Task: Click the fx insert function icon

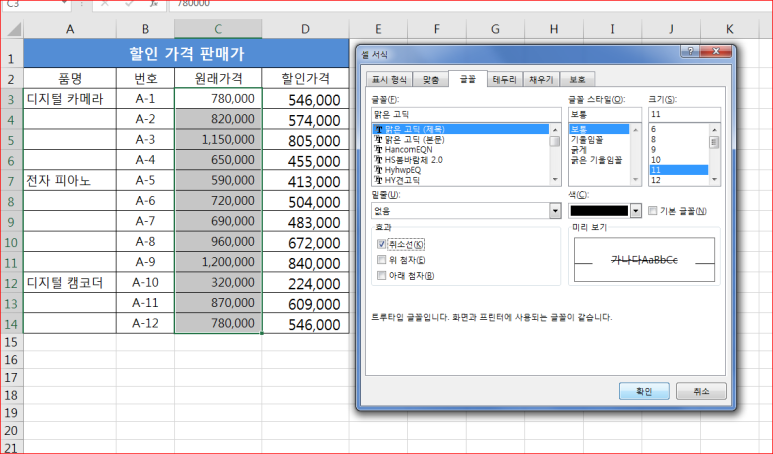Action: point(154,4)
